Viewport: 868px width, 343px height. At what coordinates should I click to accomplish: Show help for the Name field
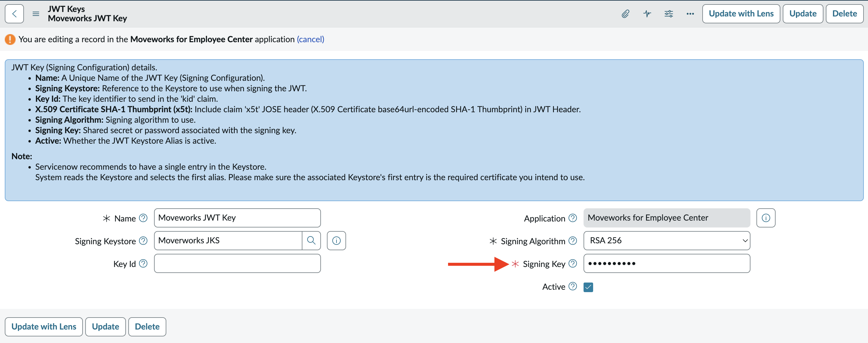(x=143, y=218)
